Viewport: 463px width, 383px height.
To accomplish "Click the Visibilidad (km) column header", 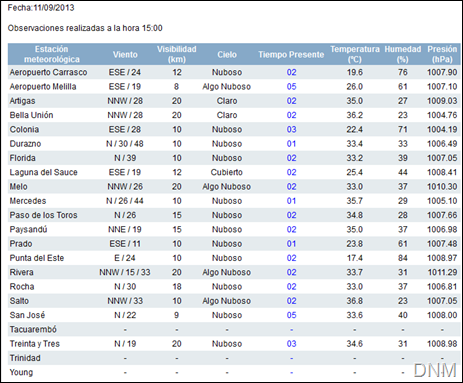I will click(x=177, y=54).
